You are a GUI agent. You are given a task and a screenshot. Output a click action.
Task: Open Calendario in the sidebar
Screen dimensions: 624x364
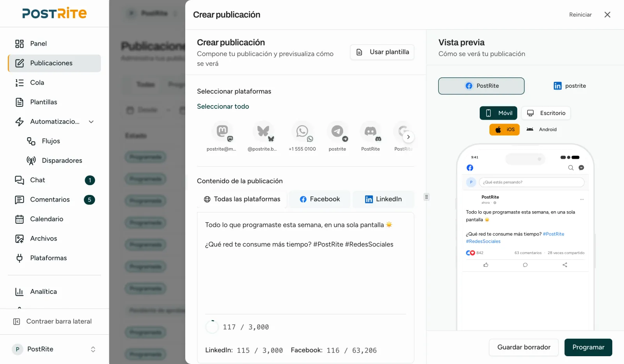click(54, 219)
